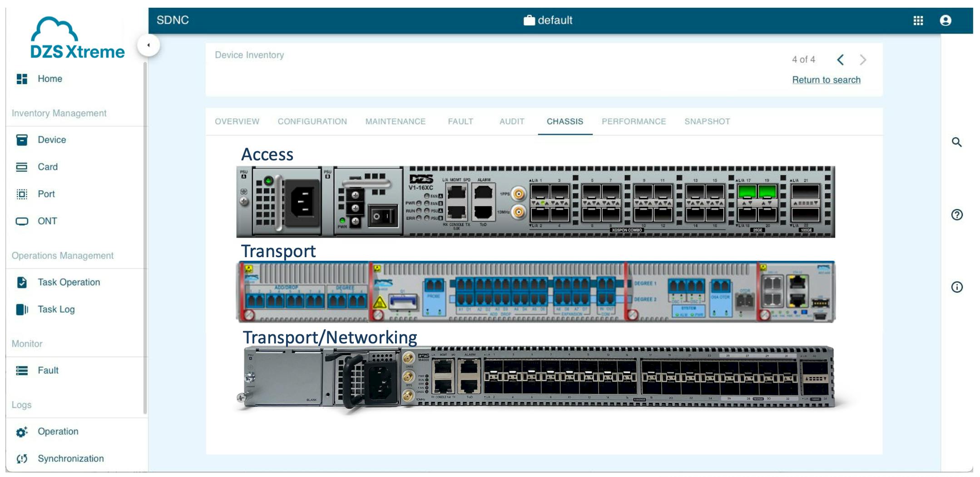Click the info circle icon
The width and height of the screenshot is (980, 477).
pos(956,287)
